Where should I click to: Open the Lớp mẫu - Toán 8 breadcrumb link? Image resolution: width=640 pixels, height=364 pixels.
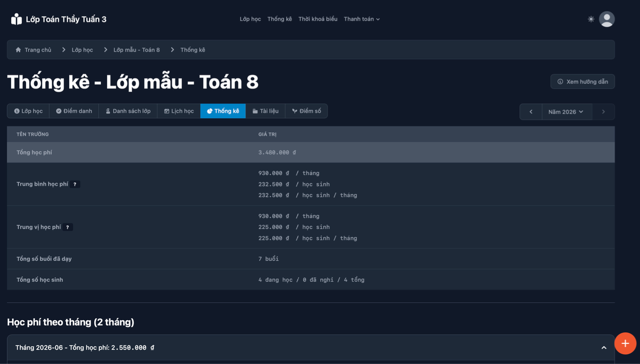tap(137, 50)
